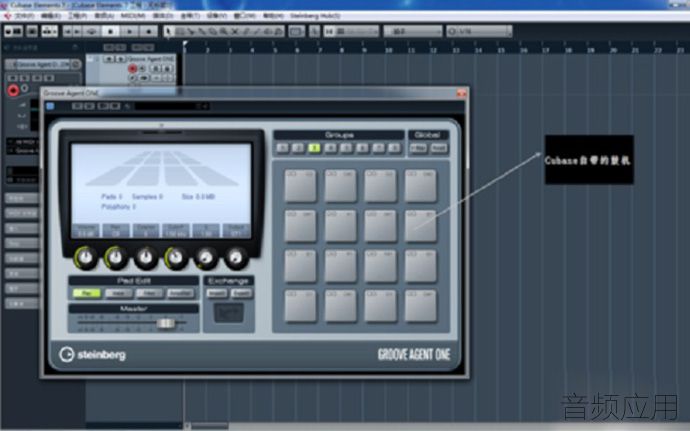Select group 5 in Groups section
Viewport: 690px width, 431px height.
(x=346, y=148)
